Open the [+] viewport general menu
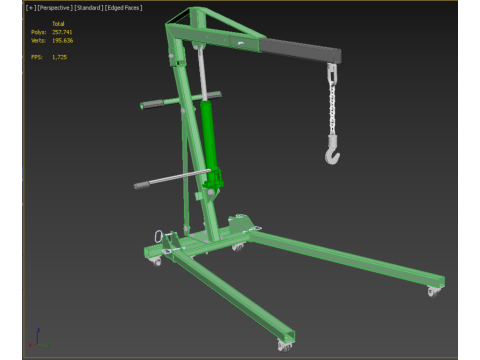 click(x=31, y=8)
